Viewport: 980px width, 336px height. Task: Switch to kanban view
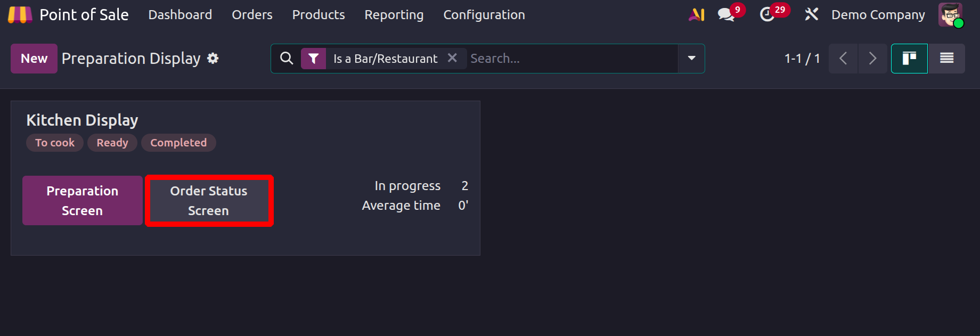pyautogui.click(x=909, y=59)
